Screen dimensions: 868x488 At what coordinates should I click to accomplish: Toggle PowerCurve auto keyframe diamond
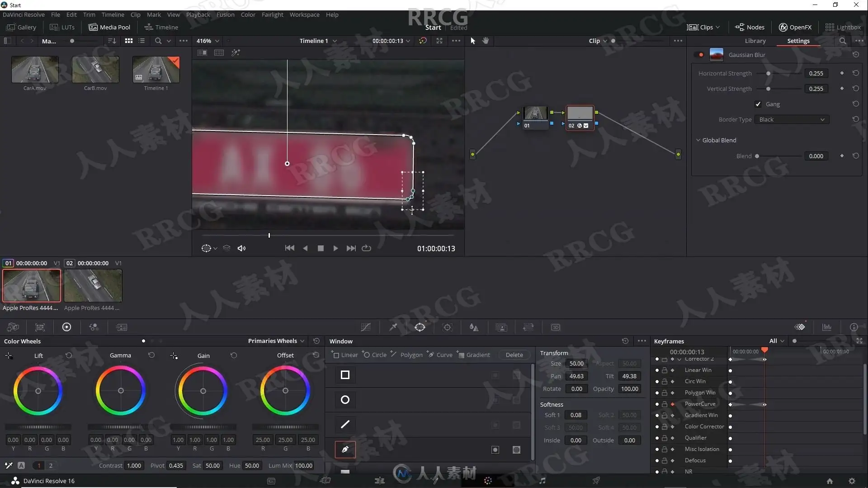[672, 404]
